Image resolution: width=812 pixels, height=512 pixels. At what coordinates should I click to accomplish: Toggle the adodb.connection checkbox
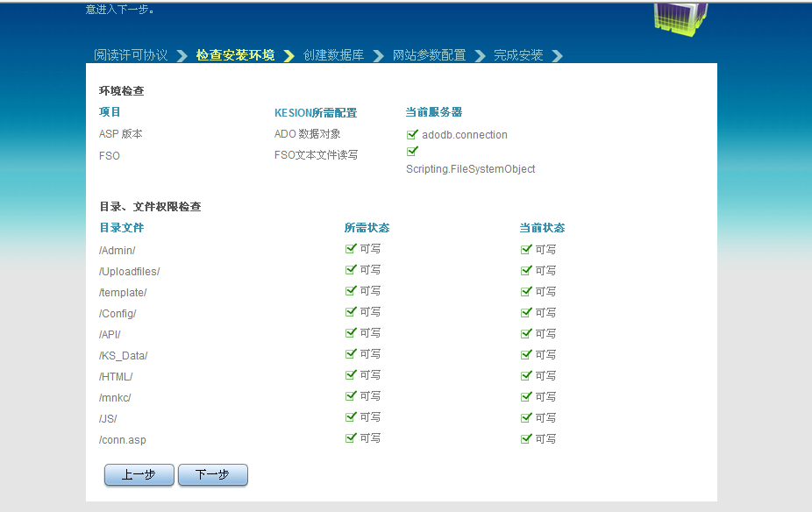tap(411, 134)
